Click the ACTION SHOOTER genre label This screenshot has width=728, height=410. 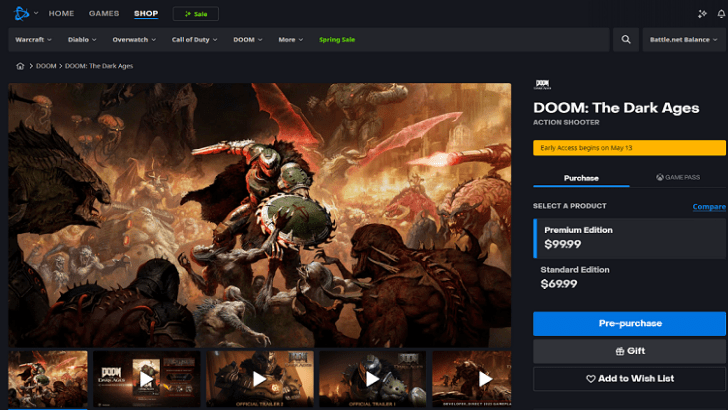[566, 123]
